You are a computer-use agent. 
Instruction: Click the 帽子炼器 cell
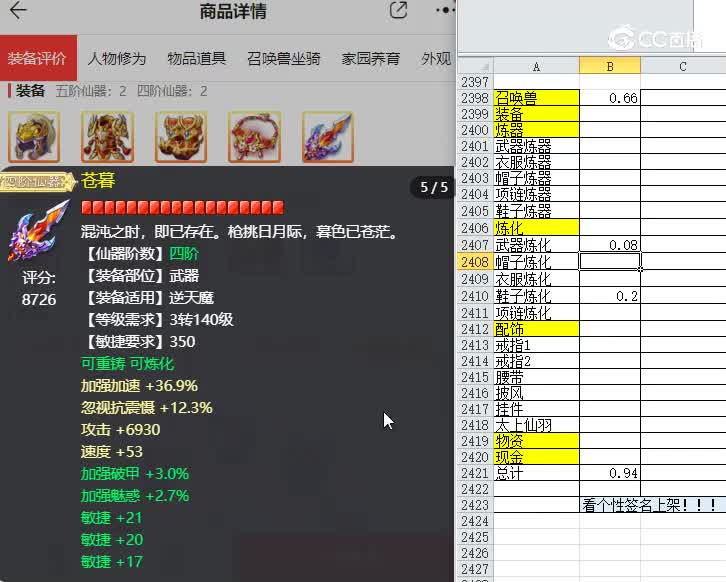point(537,178)
